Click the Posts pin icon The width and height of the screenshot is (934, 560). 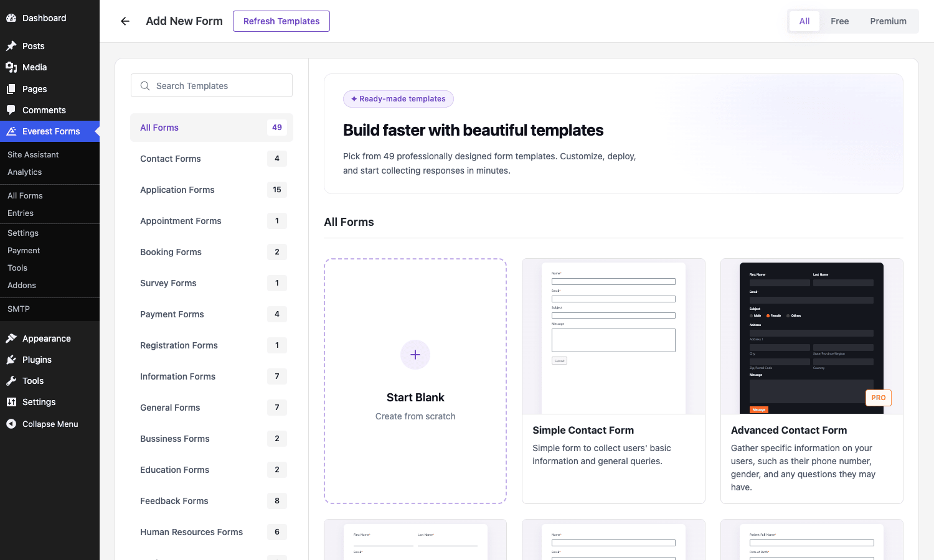(11, 46)
